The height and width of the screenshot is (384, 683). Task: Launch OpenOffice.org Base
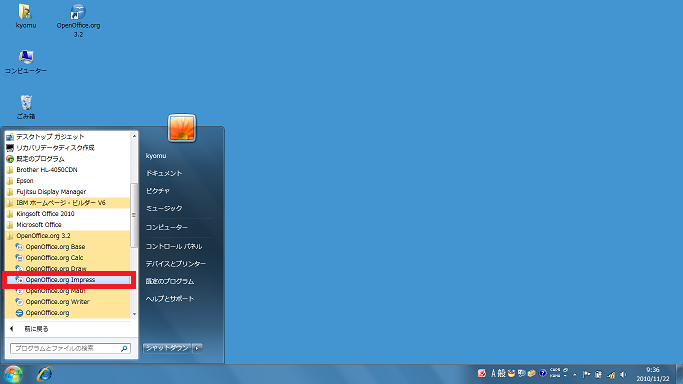click(x=68, y=247)
